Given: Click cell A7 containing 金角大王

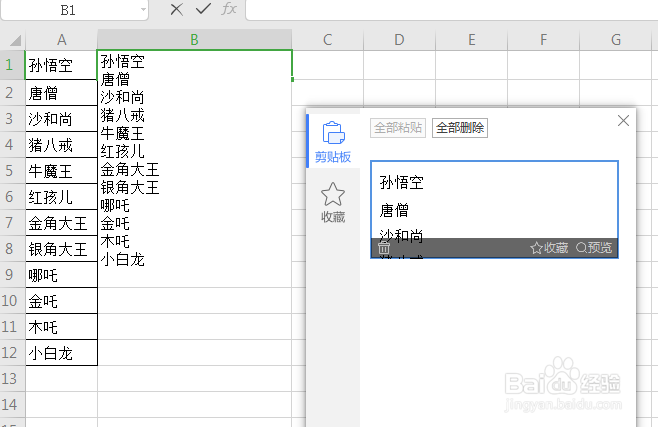Looking at the screenshot, I should [61, 223].
